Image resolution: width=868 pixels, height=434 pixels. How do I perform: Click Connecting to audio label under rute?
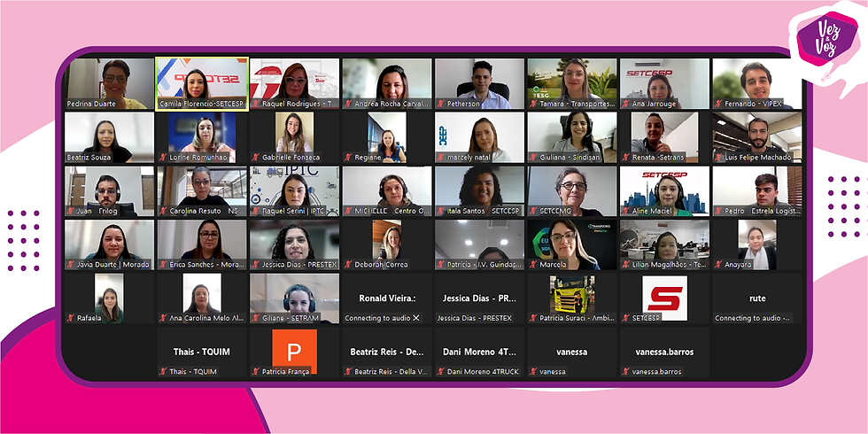pyautogui.click(x=753, y=318)
